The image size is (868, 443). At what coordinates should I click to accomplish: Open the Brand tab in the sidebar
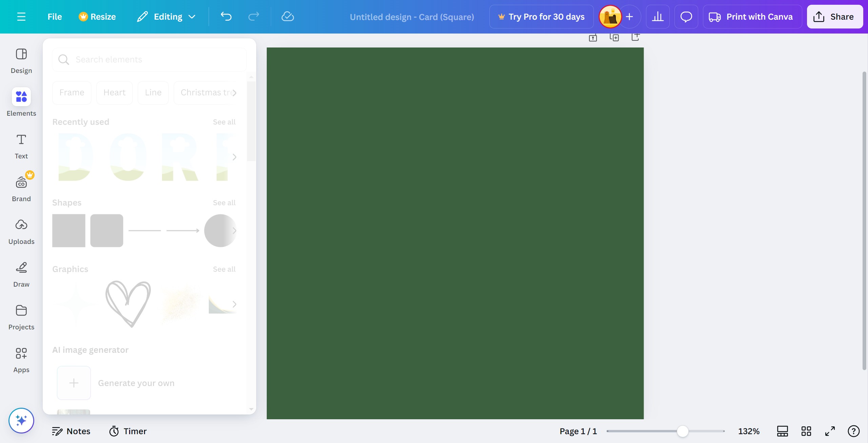21,189
